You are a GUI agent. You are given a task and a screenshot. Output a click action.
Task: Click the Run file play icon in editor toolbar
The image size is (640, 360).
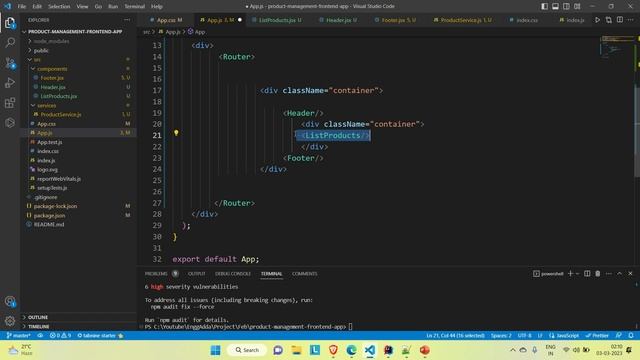click(597, 20)
